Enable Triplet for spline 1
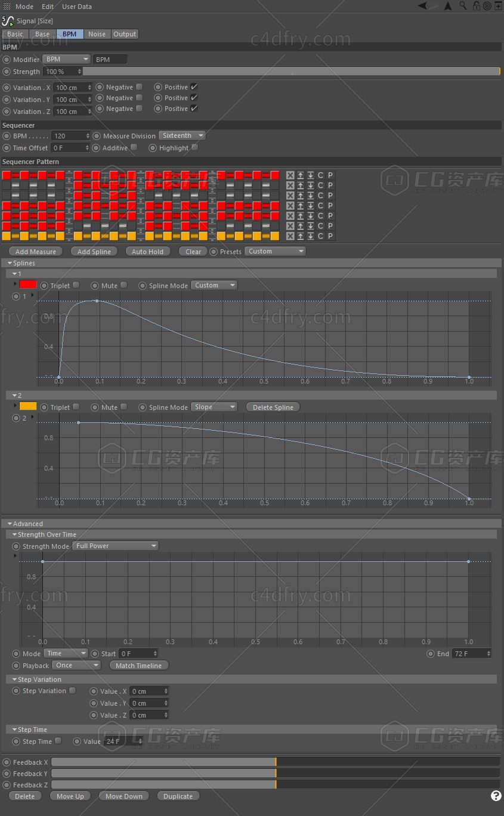Viewport: 504px width, 816px height. click(x=76, y=285)
